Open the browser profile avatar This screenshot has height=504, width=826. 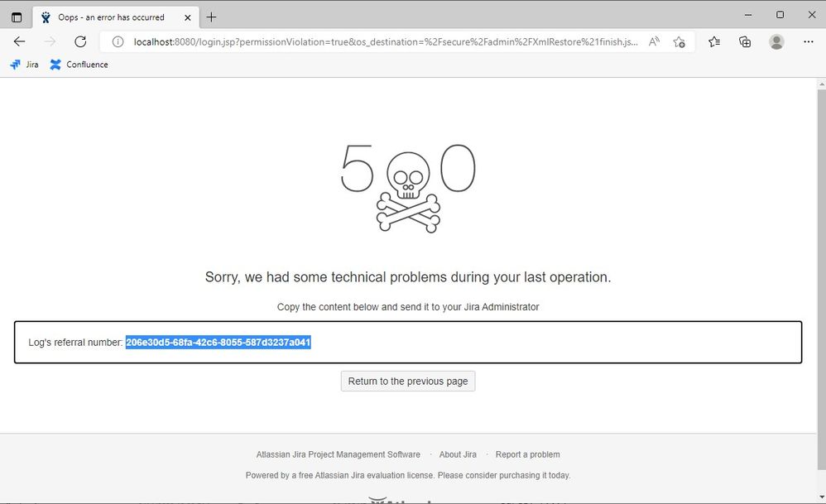tap(776, 41)
